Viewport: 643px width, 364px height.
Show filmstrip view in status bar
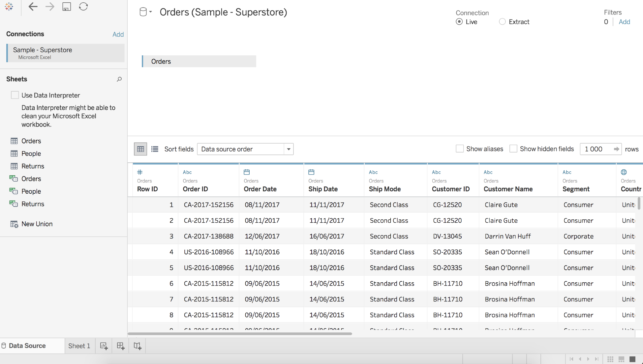pyautogui.click(x=622, y=359)
